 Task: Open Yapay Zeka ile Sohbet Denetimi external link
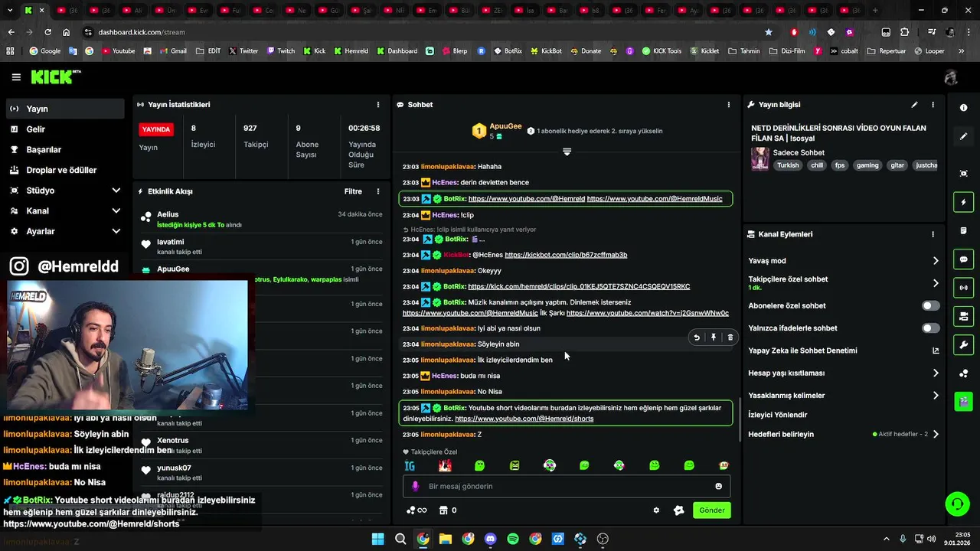[935, 350]
